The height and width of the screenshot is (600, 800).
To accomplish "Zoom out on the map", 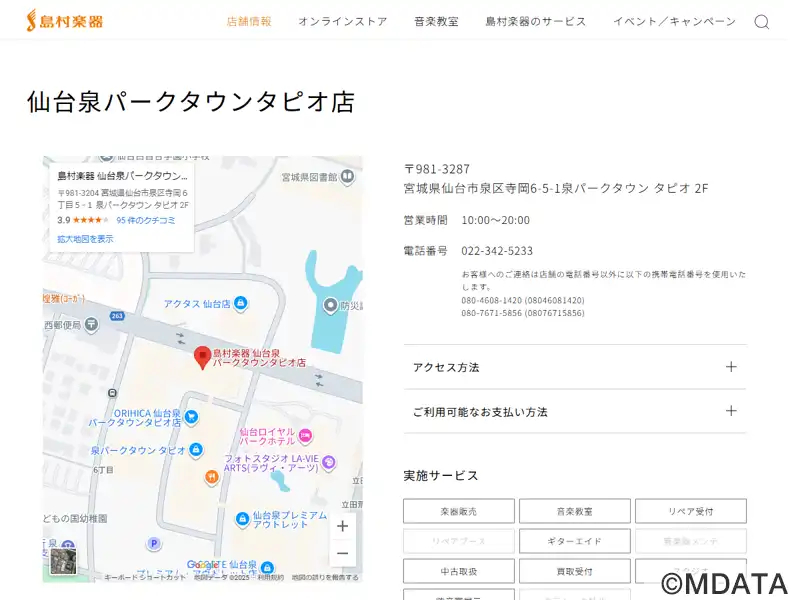I will (x=342, y=553).
